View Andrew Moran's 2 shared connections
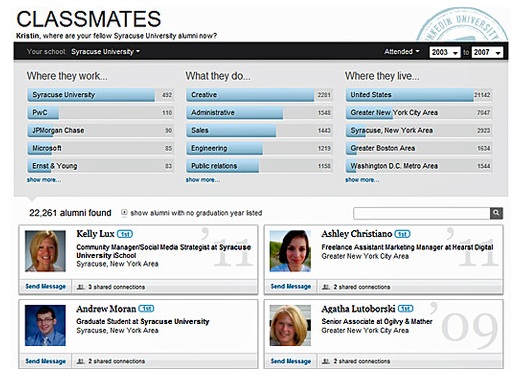The height and width of the screenshot is (378, 522). [116, 361]
